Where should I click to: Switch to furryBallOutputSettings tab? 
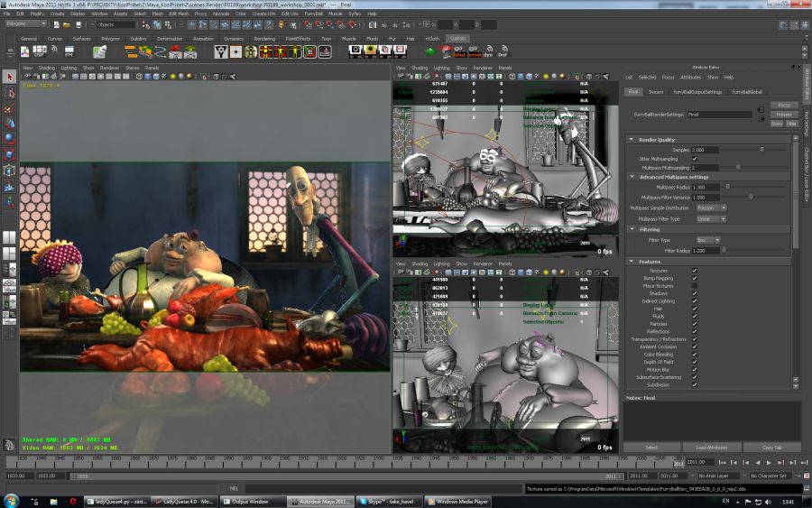[x=697, y=92]
